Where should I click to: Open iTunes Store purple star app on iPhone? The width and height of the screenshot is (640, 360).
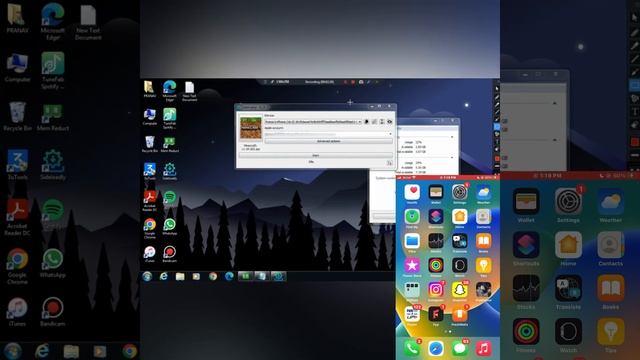pyautogui.click(x=412, y=265)
